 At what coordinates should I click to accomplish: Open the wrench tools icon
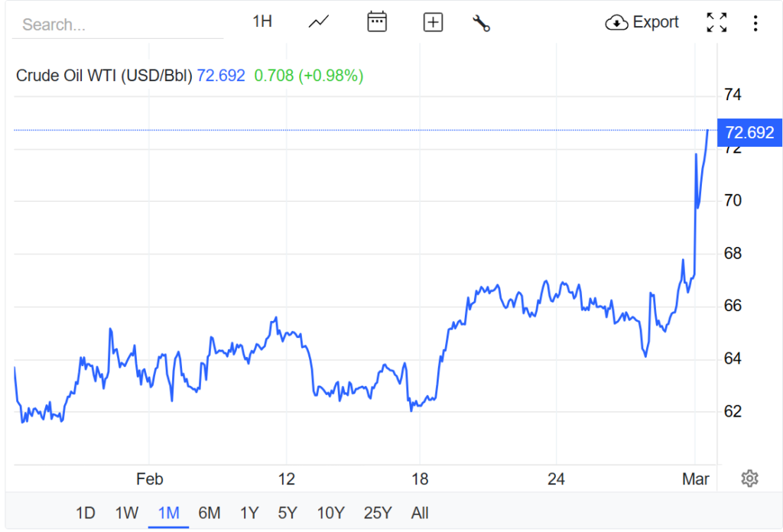click(x=481, y=23)
